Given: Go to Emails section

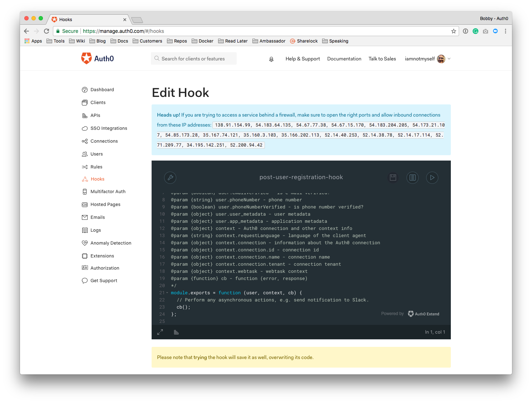Looking at the screenshot, I should point(93,217).
